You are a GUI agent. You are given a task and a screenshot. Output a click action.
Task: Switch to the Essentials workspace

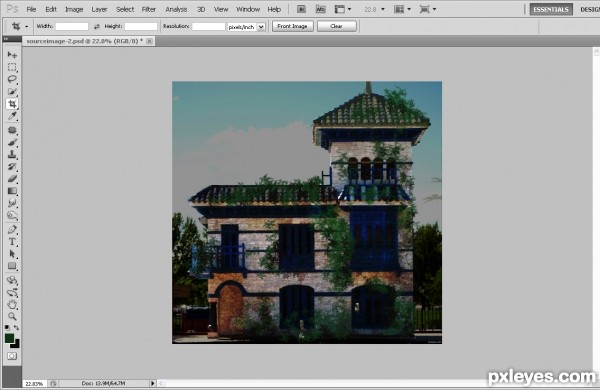[x=551, y=10]
